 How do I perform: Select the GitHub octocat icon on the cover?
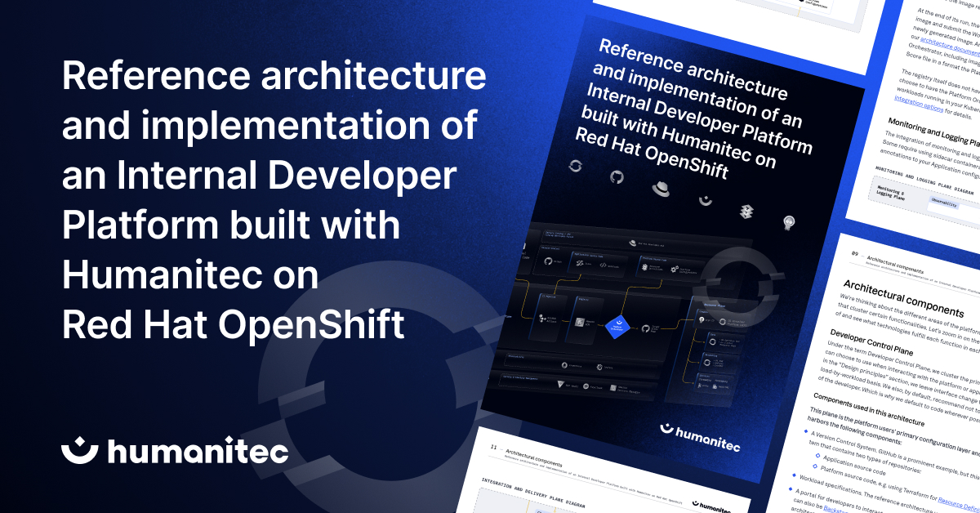click(x=617, y=176)
